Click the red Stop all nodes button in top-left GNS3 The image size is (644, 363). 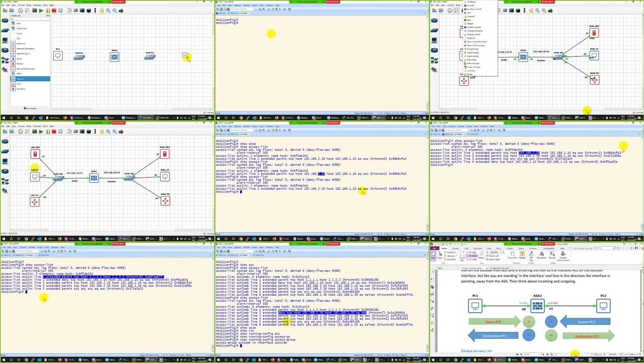coord(54,10)
